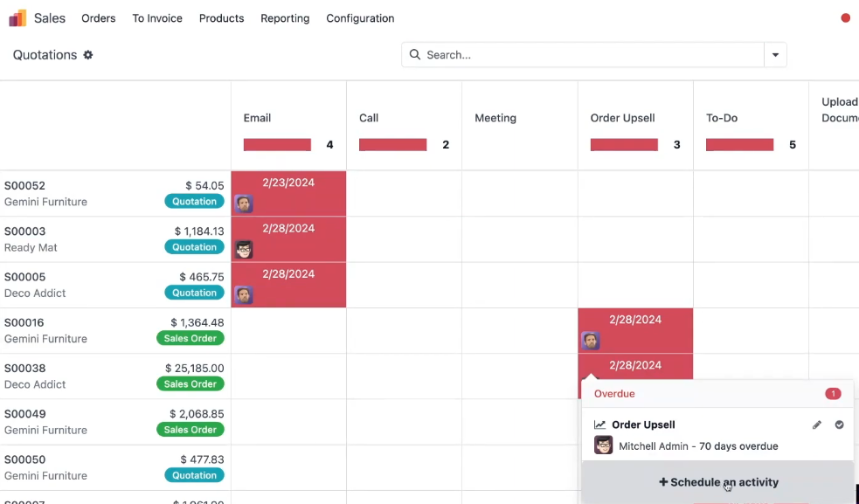Click the Overdue label in popup
Image resolution: width=859 pixels, height=504 pixels.
(614, 393)
